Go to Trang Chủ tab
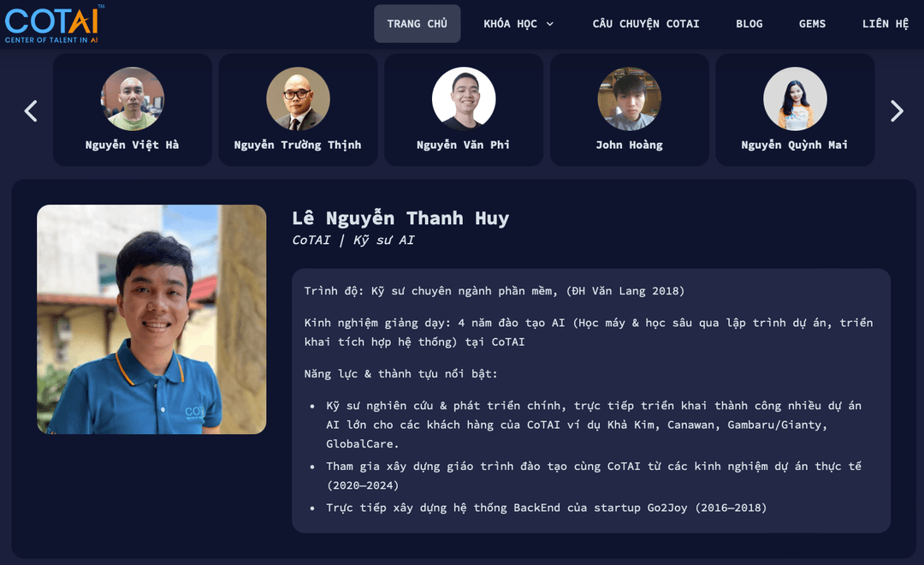This screenshot has width=924, height=565. (x=417, y=24)
